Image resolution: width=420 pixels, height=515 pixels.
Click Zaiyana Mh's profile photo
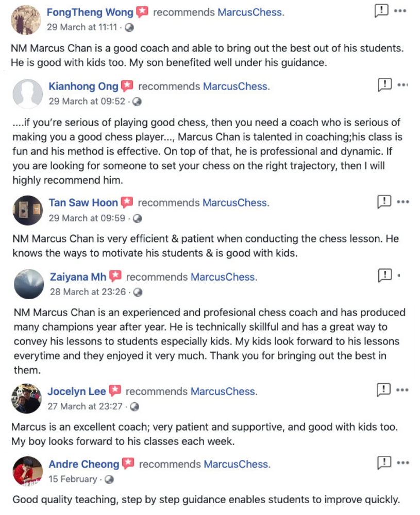click(x=28, y=284)
